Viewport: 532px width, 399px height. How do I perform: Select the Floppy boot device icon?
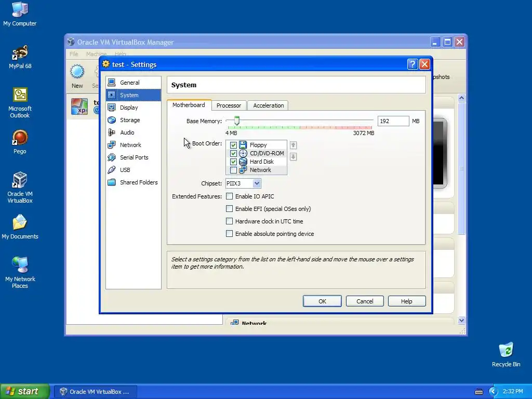click(x=243, y=145)
